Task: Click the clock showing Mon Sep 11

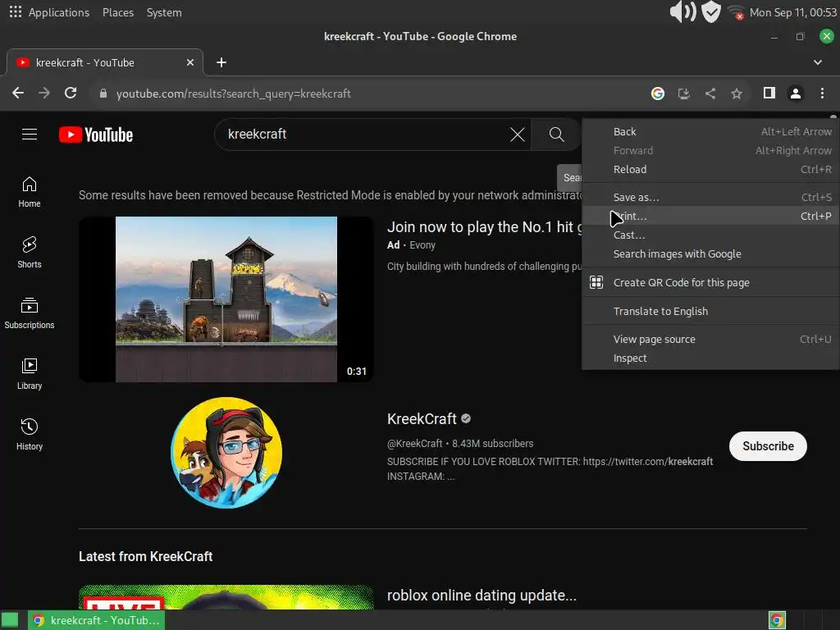Action: tap(793, 12)
